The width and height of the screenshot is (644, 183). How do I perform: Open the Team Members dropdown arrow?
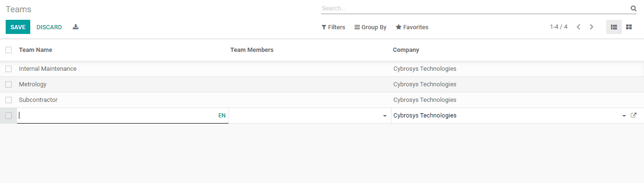tap(385, 116)
